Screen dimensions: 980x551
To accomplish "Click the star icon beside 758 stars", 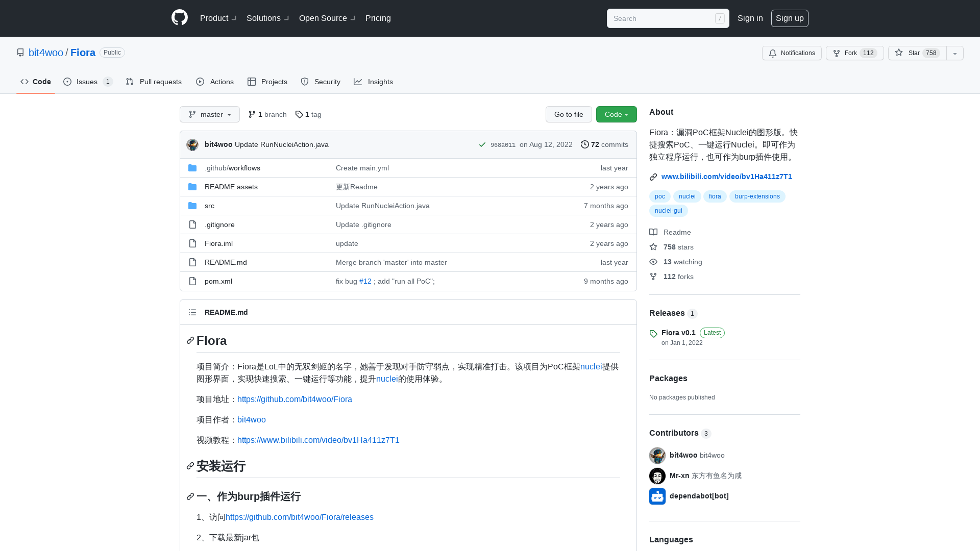I will pos(653,247).
